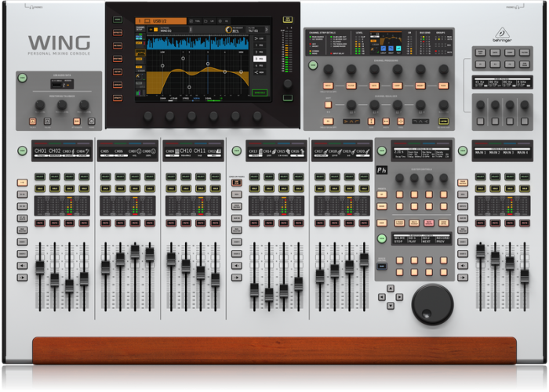Tap next-layer arrow in main fader bank
549x392 pixels.
tap(463, 278)
